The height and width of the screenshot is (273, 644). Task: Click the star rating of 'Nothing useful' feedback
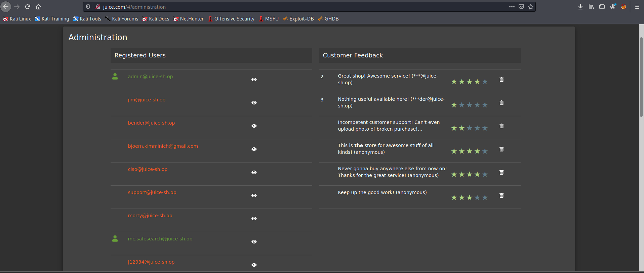coord(469,105)
